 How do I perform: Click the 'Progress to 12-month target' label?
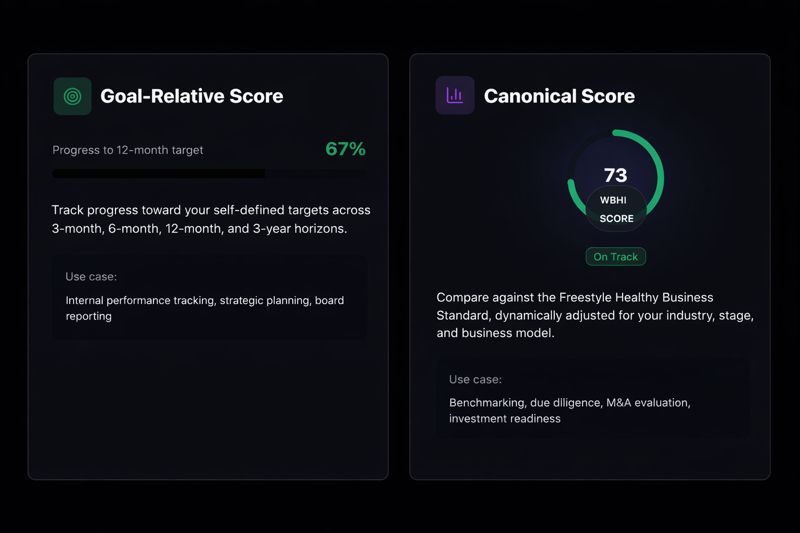pyautogui.click(x=128, y=150)
